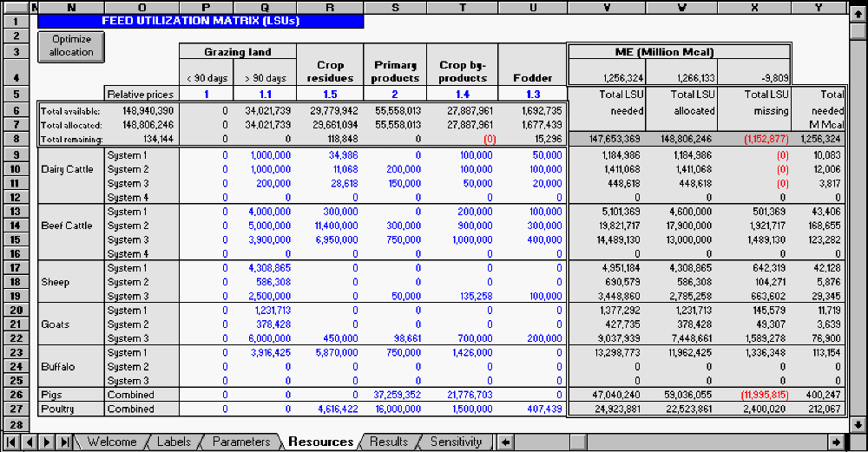This screenshot has width=868, height=452.
Task: Click the vertical scrollbar down arrow
Action: click(x=858, y=424)
